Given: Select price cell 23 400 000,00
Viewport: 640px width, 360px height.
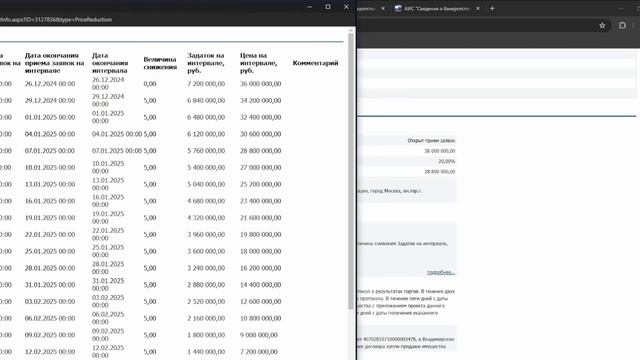Looking at the screenshot, I should pos(260,201).
